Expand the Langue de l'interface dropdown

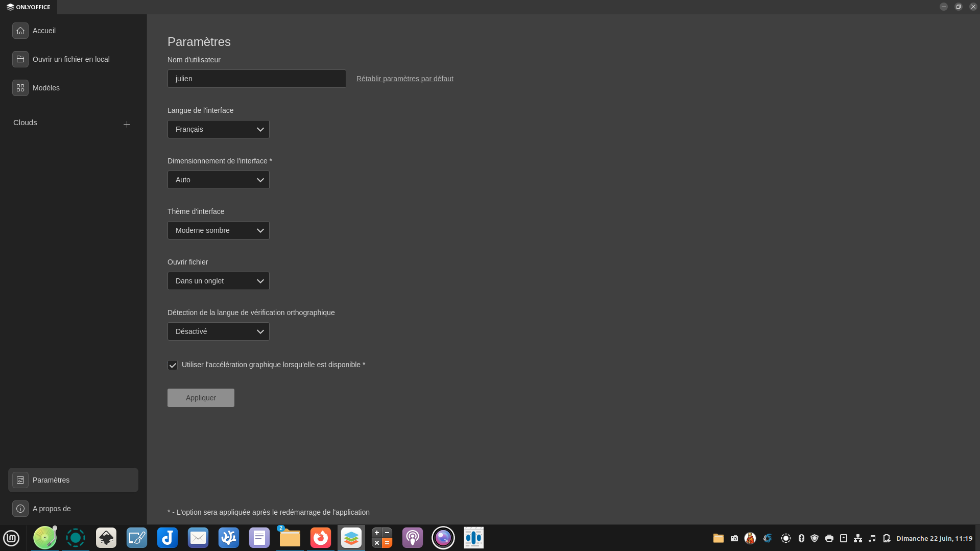pos(218,129)
